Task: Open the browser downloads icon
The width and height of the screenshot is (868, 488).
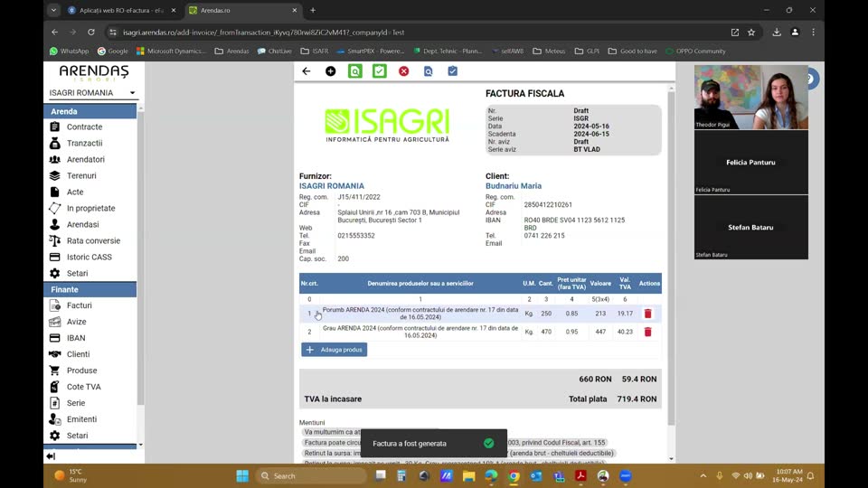Action: [x=777, y=33]
